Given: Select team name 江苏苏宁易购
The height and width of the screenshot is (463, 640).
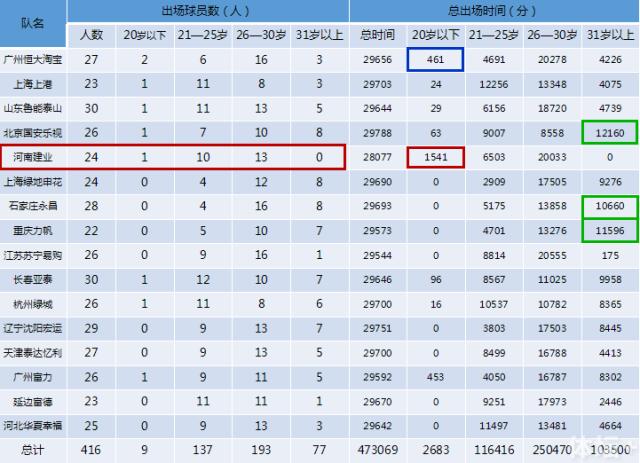Looking at the screenshot, I should pos(33,255).
